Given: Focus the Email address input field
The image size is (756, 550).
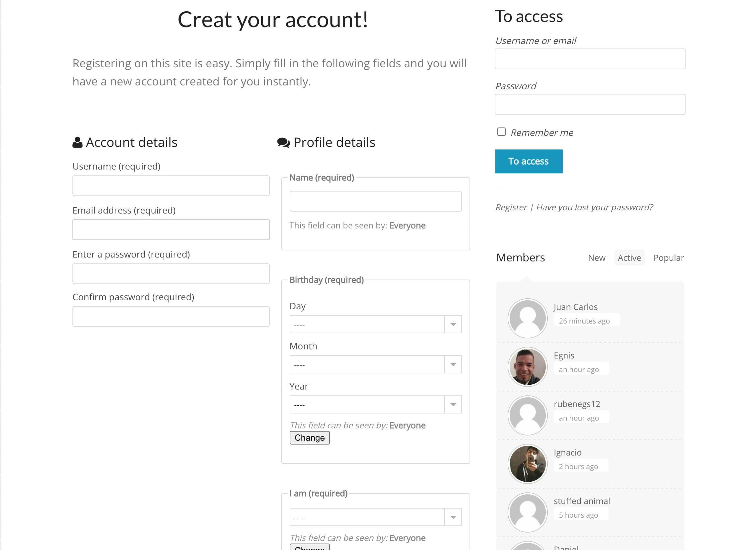Looking at the screenshot, I should (x=171, y=229).
